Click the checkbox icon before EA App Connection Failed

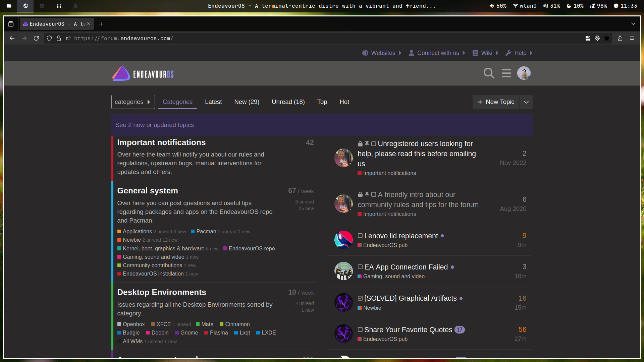click(360, 267)
